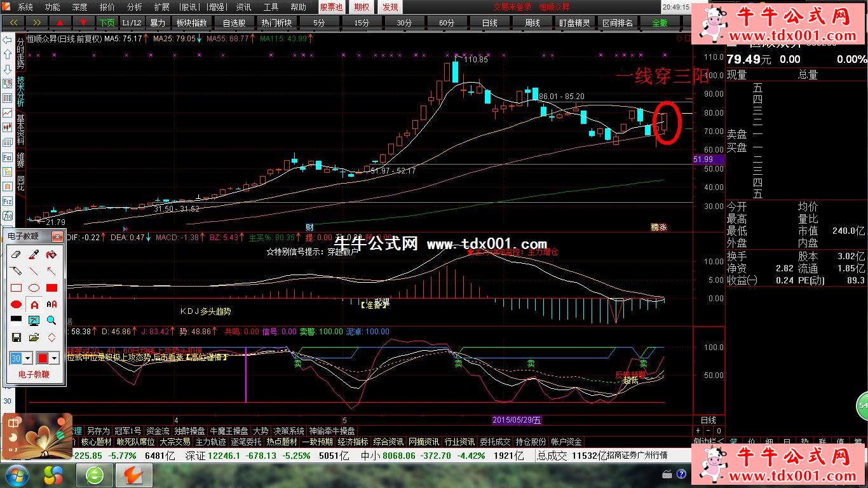868x488 pixels.
Task: Click the Windows Start button
Action: pos(17,475)
